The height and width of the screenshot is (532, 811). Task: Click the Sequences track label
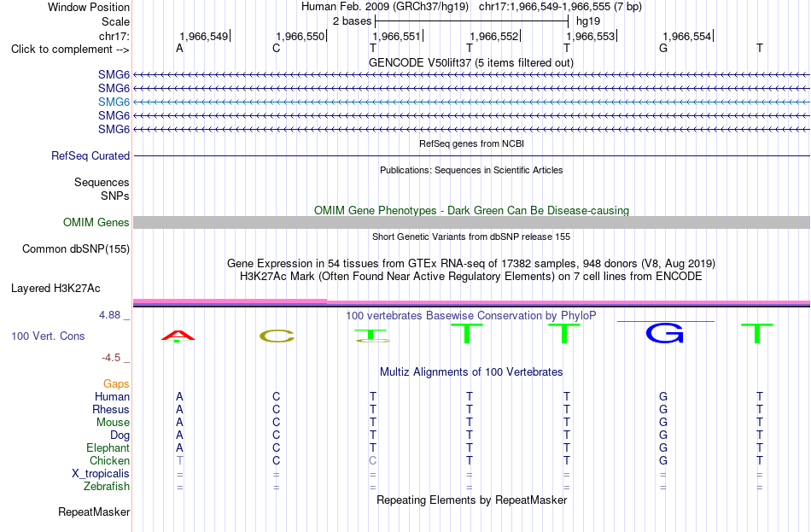pos(102,182)
